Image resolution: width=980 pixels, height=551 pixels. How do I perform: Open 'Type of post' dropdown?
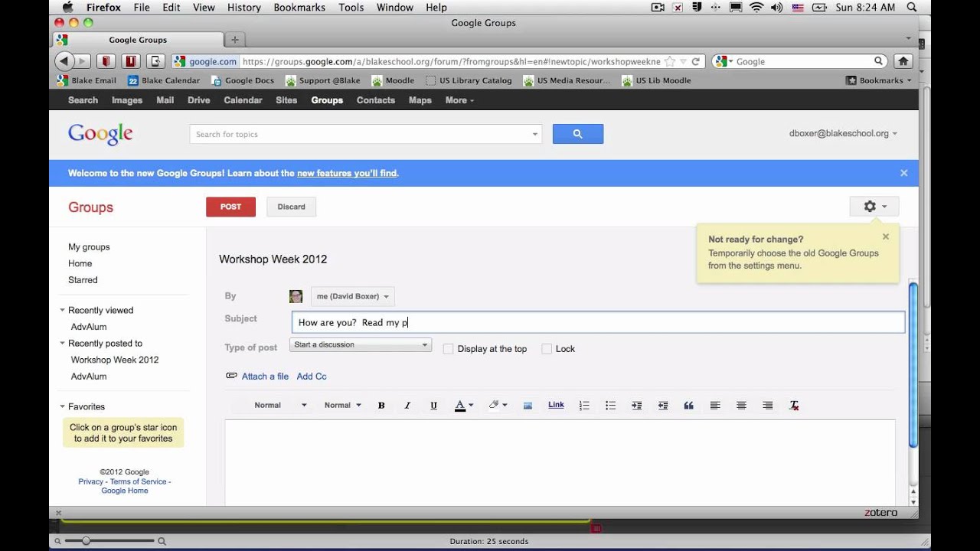click(x=361, y=345)
